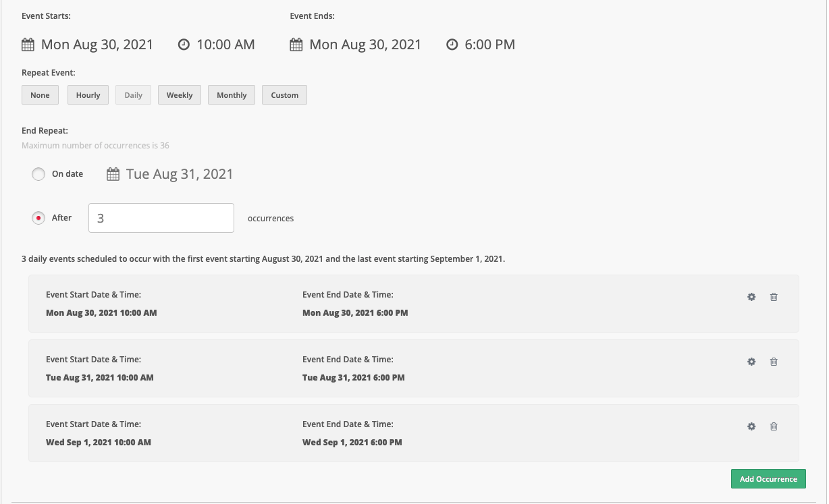829x504 pixels.
Task: Open the event end date picker
Action: tap(365, 45)
